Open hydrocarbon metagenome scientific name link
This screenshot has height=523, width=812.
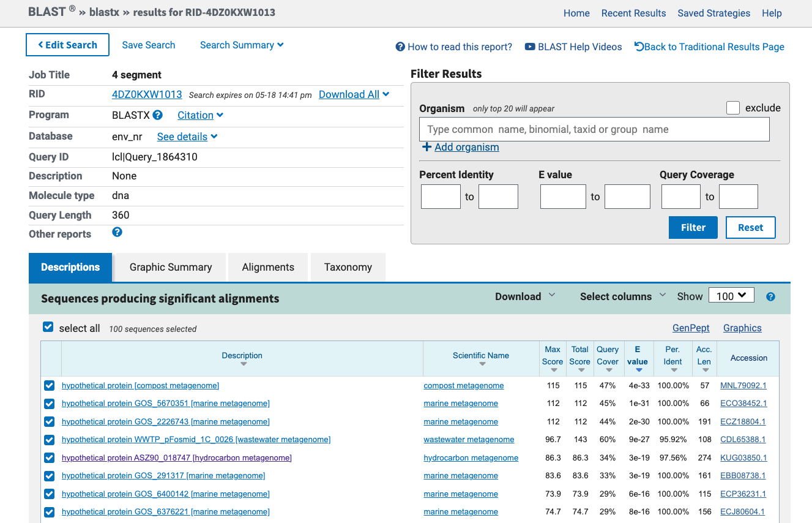tap(471, 458)
